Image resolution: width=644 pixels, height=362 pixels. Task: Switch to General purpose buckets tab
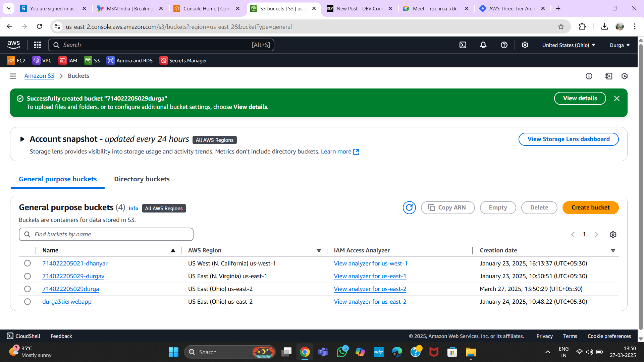[58, 179]
